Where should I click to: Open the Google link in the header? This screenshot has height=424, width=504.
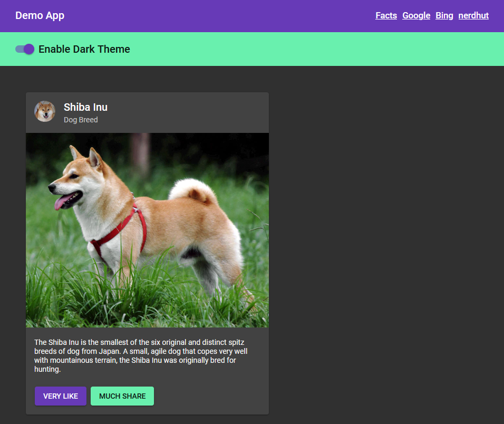pyautogui.click(x=416, y=16)
